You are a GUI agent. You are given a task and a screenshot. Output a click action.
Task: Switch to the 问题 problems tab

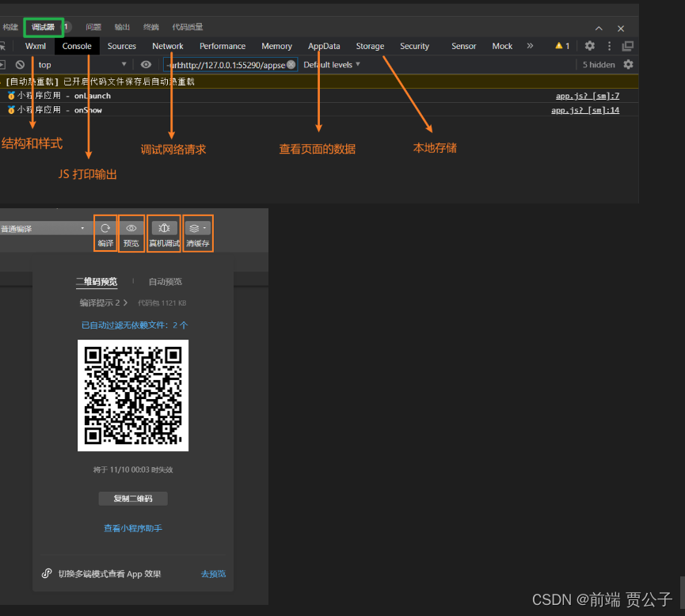93,27
